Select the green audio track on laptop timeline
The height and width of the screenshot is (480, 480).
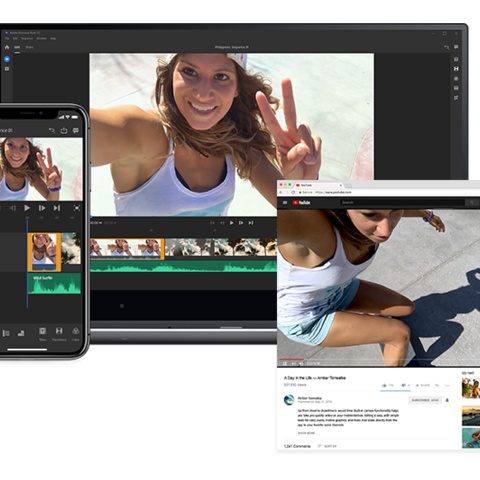(183, 266)
